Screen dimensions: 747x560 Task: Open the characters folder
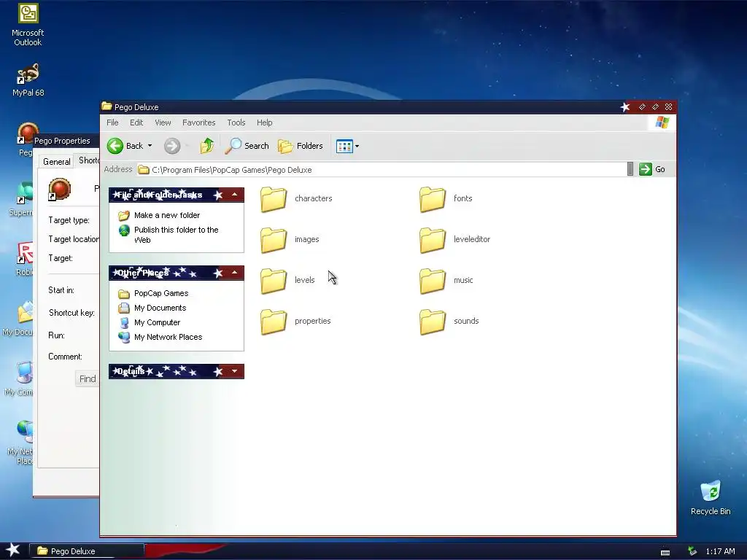click(x=296, y=198)
